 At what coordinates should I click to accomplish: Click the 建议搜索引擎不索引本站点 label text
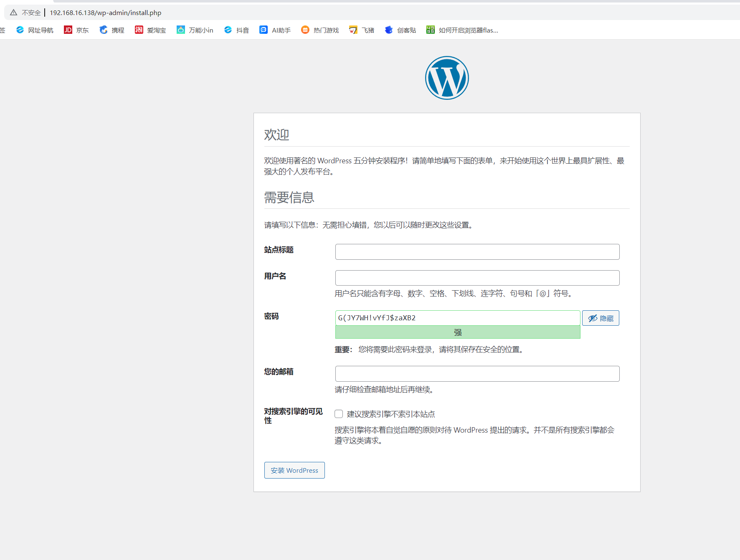[391, 414]
